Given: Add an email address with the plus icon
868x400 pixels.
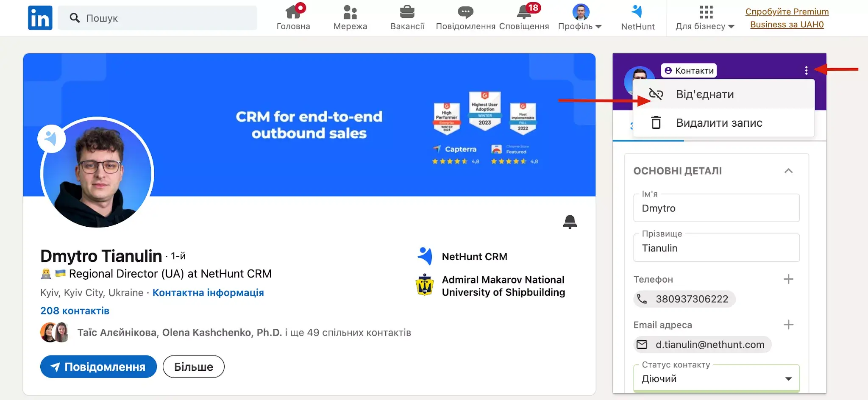Looking at the screenshot, I should [x=788, y=325].
